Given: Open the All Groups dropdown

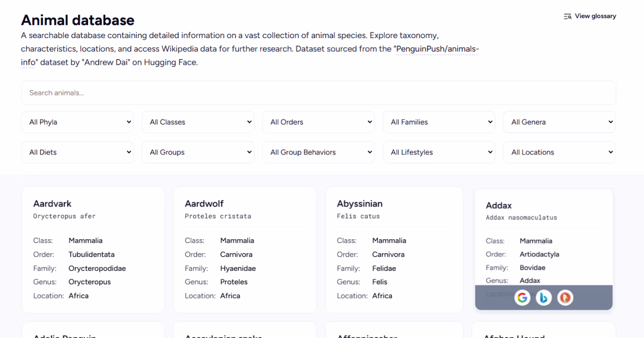Looking at the screenshot, I should 198,152.
